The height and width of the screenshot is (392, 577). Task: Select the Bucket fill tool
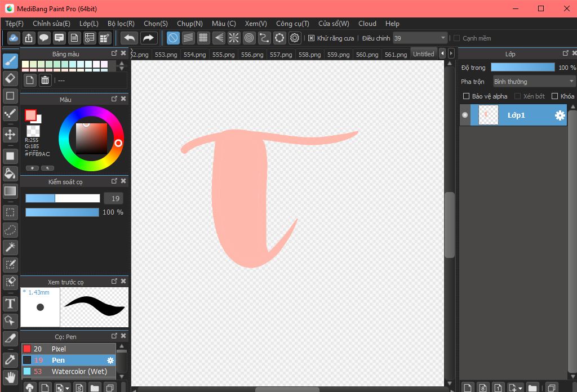(x=10, y=173)
